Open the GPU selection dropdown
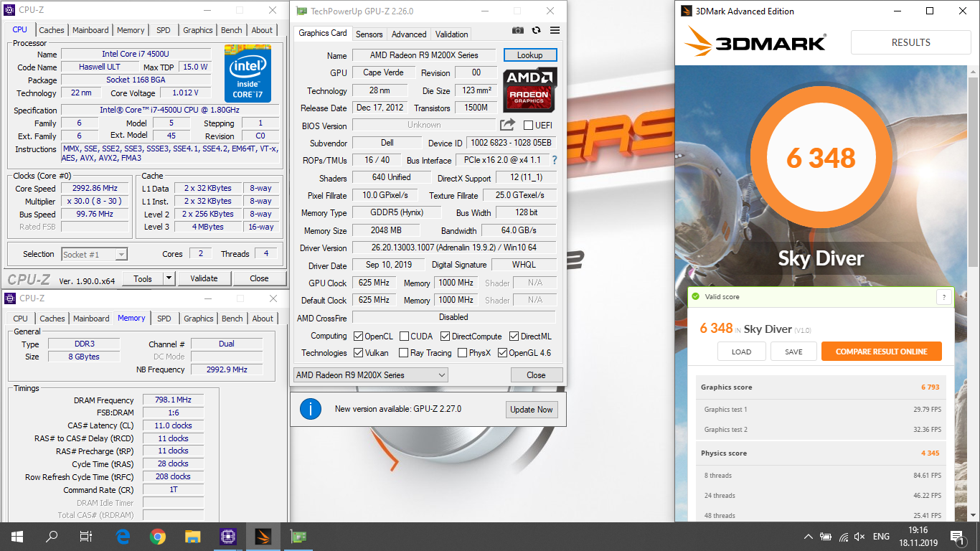980x551 pixels. 371,375
